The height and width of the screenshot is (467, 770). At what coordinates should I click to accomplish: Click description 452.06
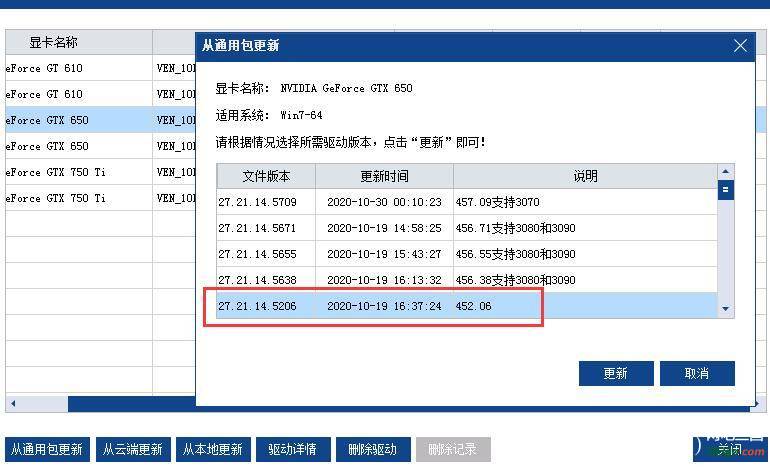(473, 306)
